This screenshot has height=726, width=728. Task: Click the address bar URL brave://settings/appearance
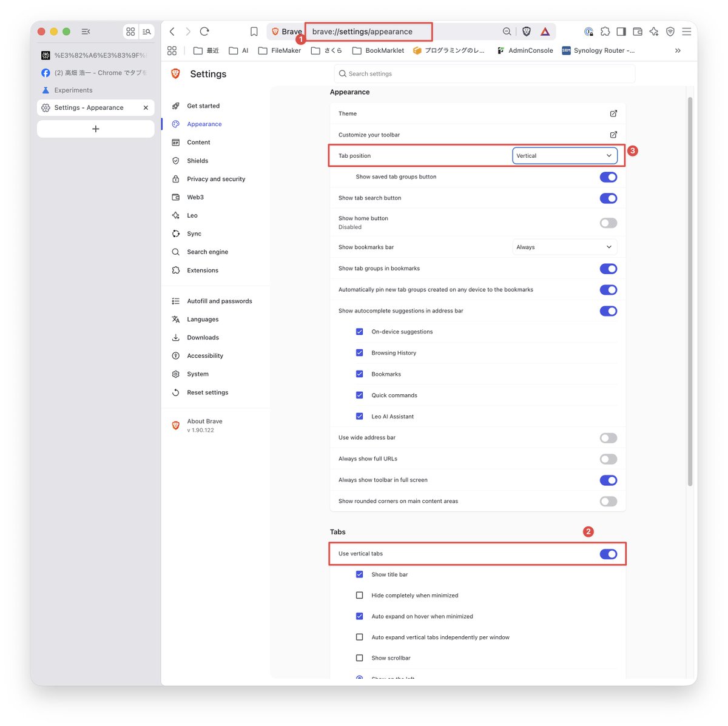(x=362, y=32)
